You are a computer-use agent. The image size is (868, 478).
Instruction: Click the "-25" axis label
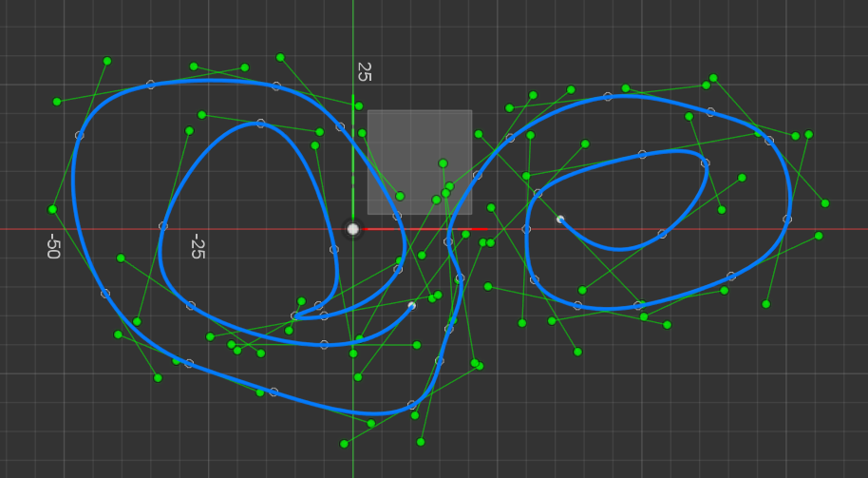pyautogui.click(x=197, y=247)
